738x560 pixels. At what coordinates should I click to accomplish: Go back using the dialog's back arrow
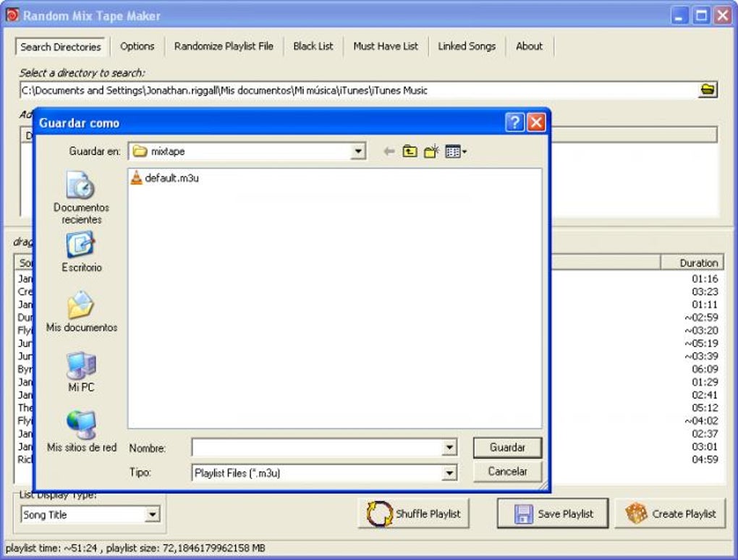point(389,151)
